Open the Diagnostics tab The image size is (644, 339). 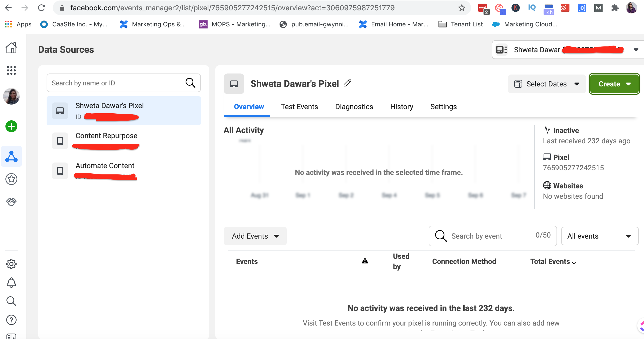[354, 107]
